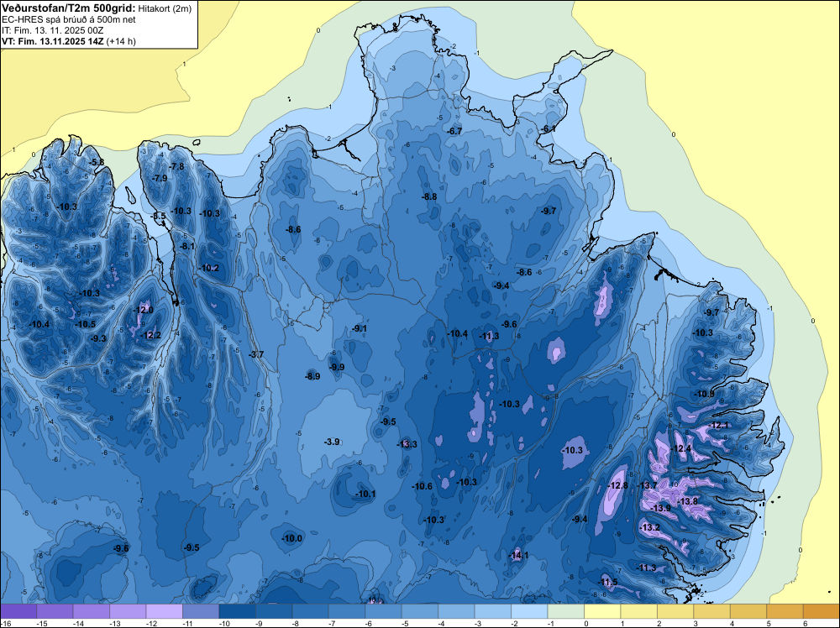
Task: Click the -9.3 temperature label
Action: 99,339
